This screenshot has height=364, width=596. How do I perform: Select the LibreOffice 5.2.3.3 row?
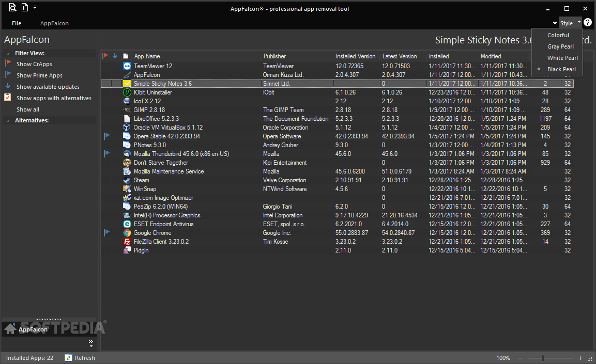(x=337, y=119)
